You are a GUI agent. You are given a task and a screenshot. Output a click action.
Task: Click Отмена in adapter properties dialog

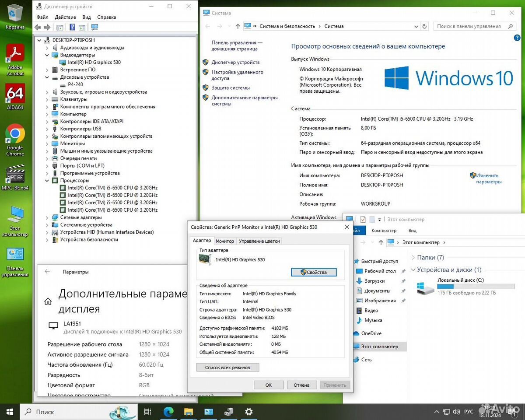(301, 385)
